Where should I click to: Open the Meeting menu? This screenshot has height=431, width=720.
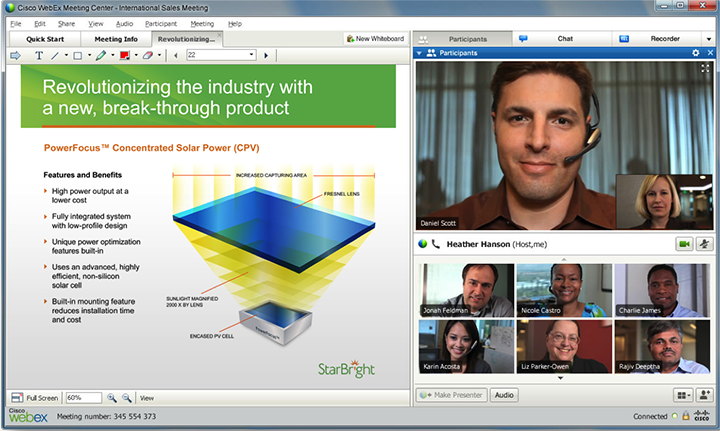[x=202, y=24]
